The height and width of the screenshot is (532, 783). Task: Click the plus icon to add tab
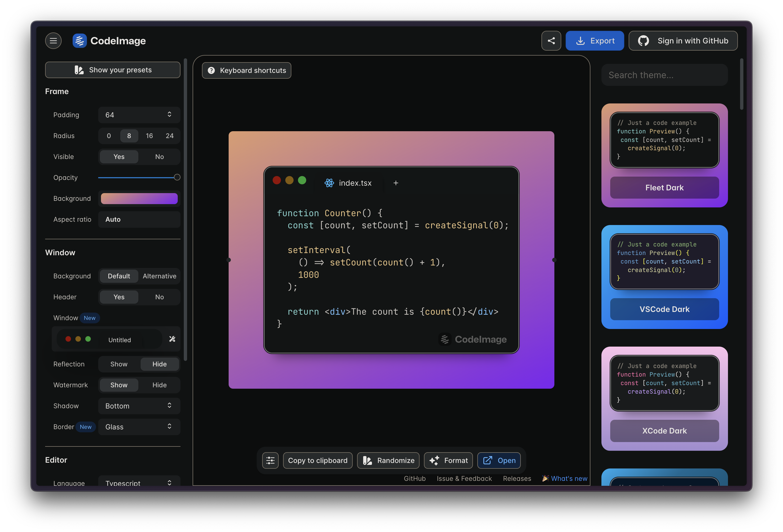[396, 183]
